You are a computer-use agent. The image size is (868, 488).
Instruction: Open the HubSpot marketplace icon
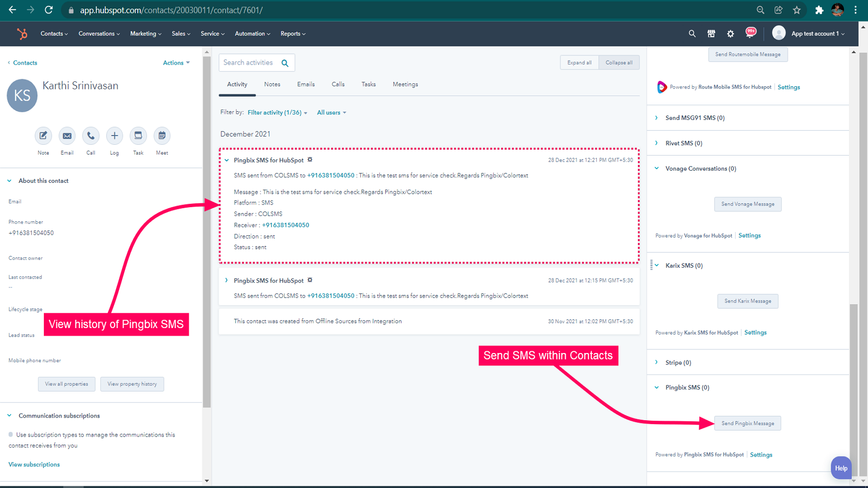[x=711, y=34]
